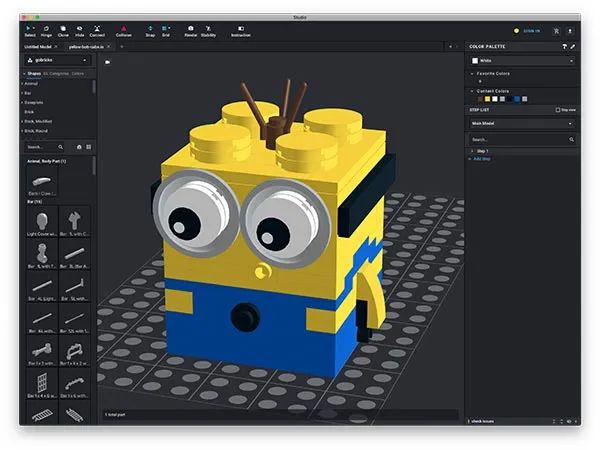Activate the Hinge tool
Image resolution: width=600 pixels, height=450 pixels.
[x=46, y=31]
